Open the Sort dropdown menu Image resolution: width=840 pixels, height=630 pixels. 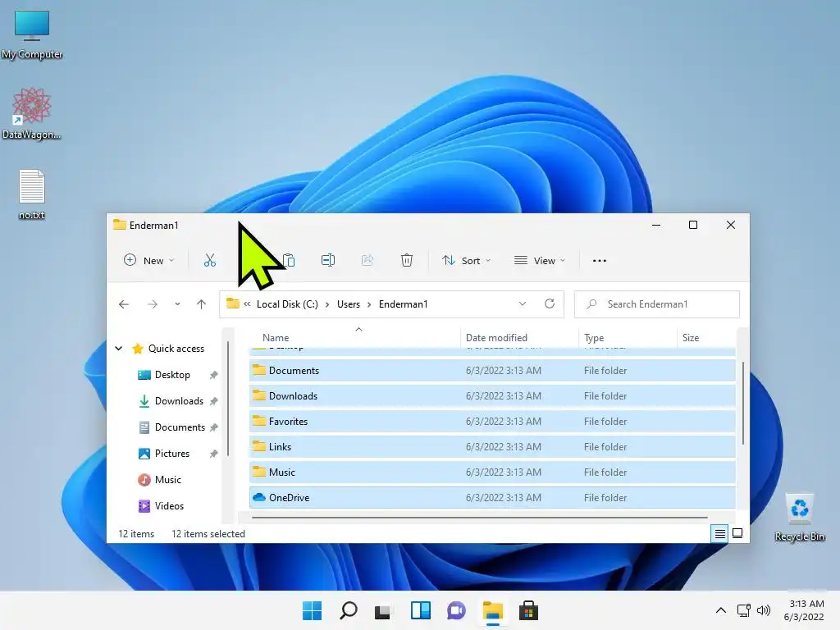(x=466, y=260)
